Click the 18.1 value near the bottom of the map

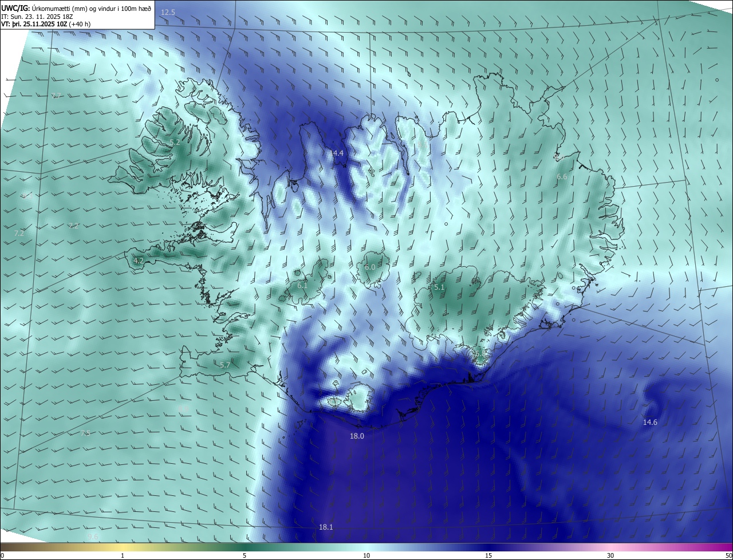(x=326, y=527)
